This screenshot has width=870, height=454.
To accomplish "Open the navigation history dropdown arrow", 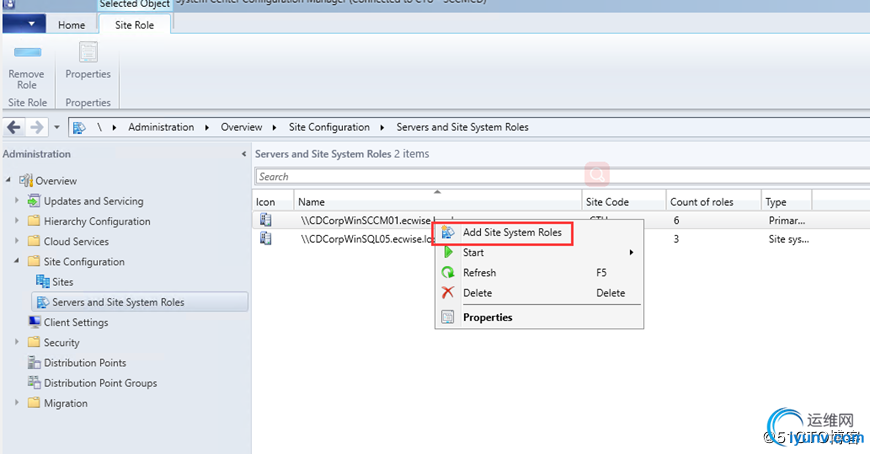I will tap(57, 128).
